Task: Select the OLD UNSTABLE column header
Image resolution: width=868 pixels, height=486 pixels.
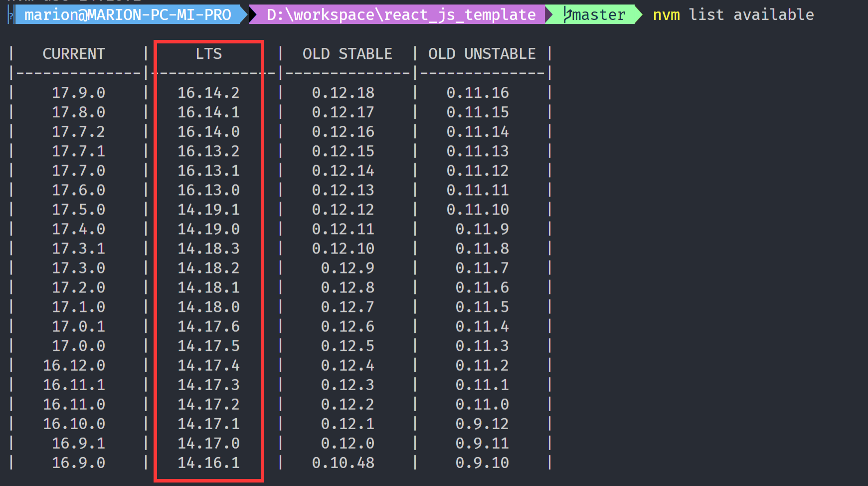Action: coord(482,54)
